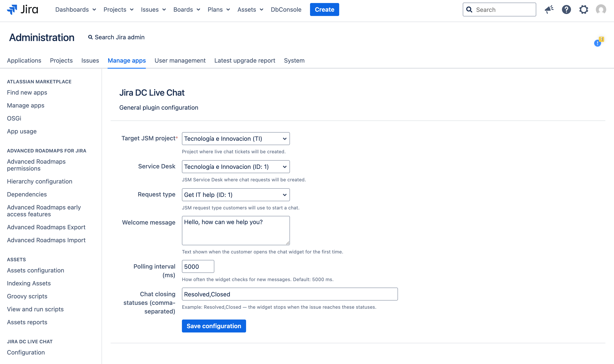Expand the Boards menu

(187, 9)
